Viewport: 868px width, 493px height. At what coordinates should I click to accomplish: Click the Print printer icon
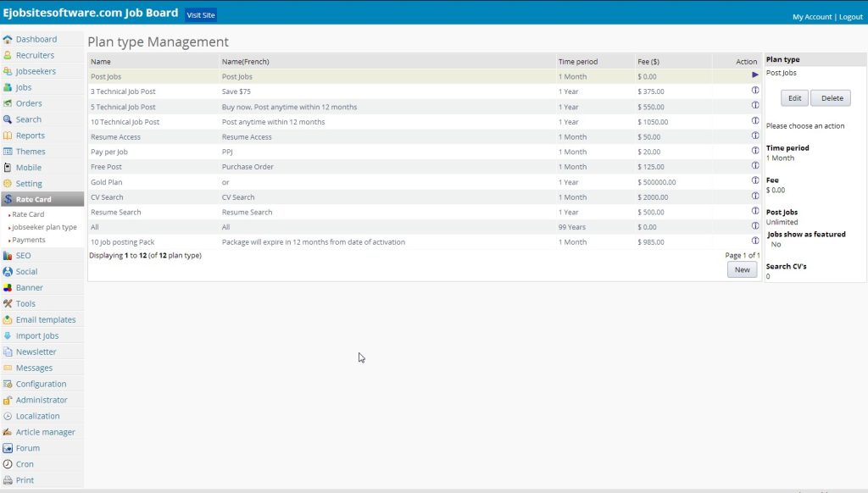[x=7, y=480]
